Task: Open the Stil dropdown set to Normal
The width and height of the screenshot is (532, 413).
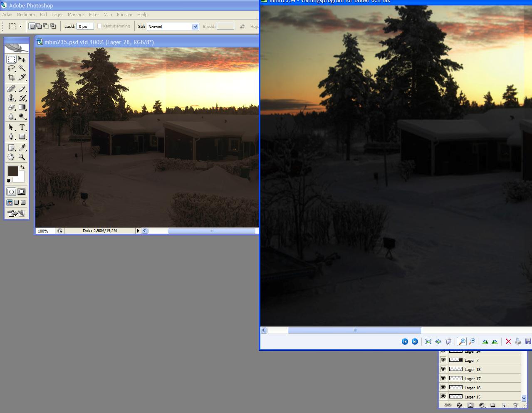Action: pyautogui.click(x=173, y=27)
